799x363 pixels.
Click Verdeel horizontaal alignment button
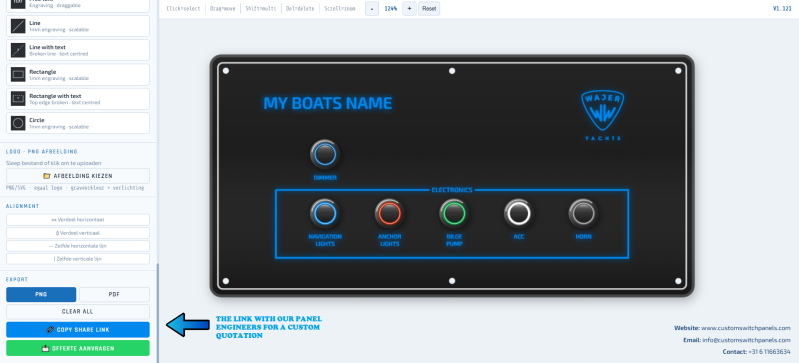[x=78, y=220]
